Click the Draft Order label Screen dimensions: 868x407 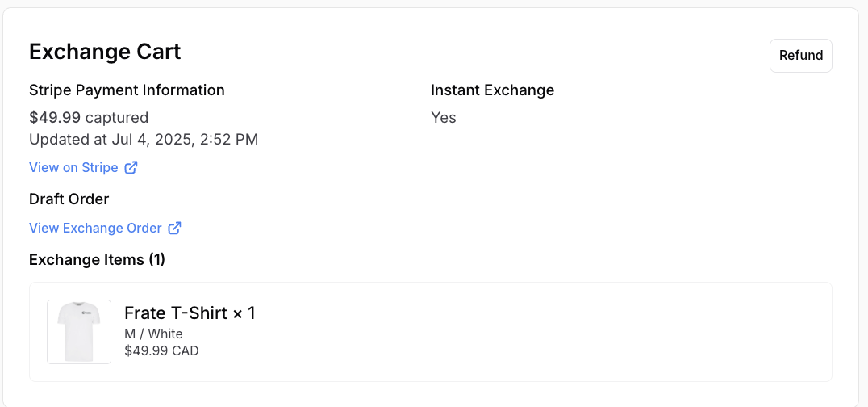(x=69, y=199)
